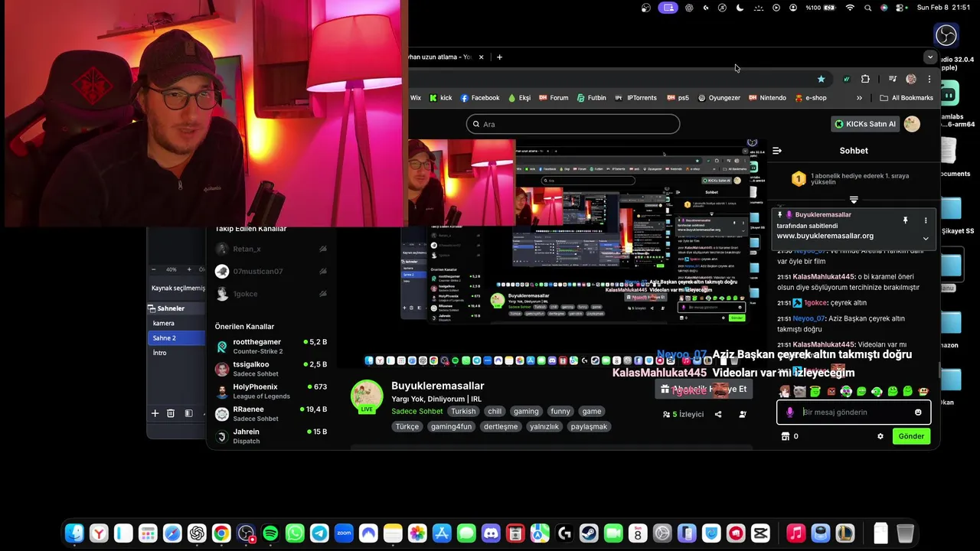
Task: Open Discord from the Dock
Action: point(491,533)
